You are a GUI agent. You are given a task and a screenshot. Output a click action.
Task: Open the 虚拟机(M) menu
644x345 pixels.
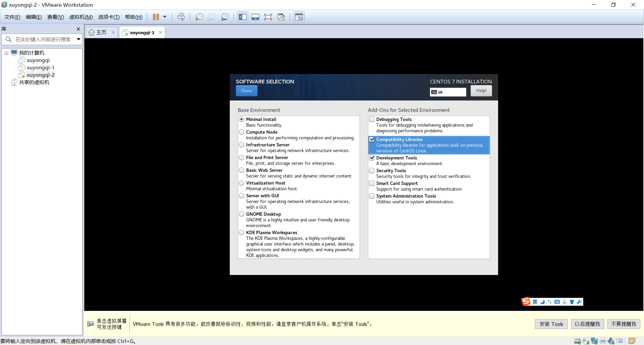tap(81, 17)
